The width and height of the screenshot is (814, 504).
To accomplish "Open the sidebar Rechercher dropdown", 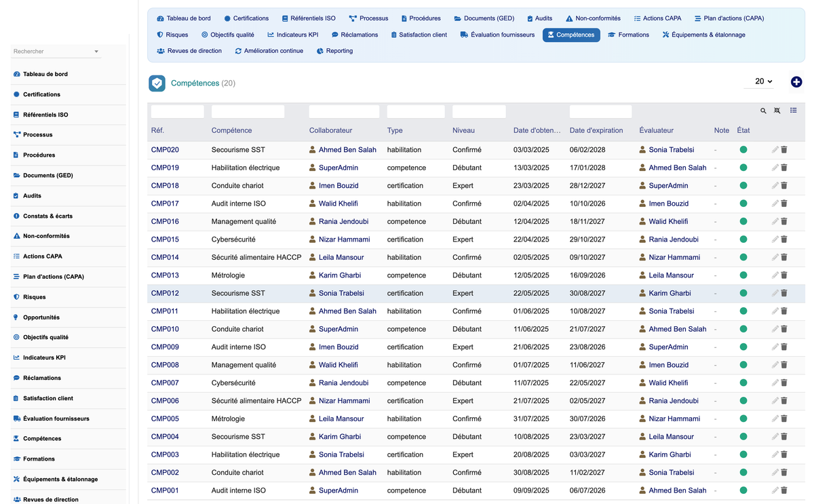I will 56,52.
